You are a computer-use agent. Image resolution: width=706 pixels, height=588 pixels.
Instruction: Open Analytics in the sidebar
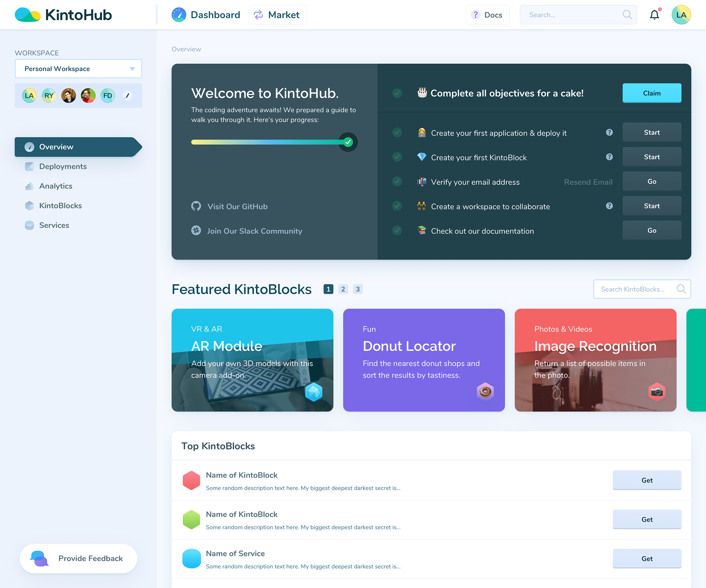tap(49, 186)
